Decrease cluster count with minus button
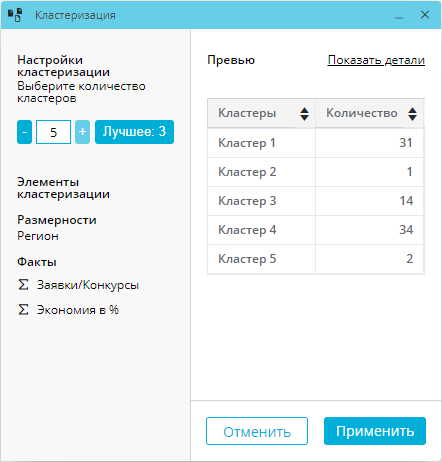 [x=24, y=132]
